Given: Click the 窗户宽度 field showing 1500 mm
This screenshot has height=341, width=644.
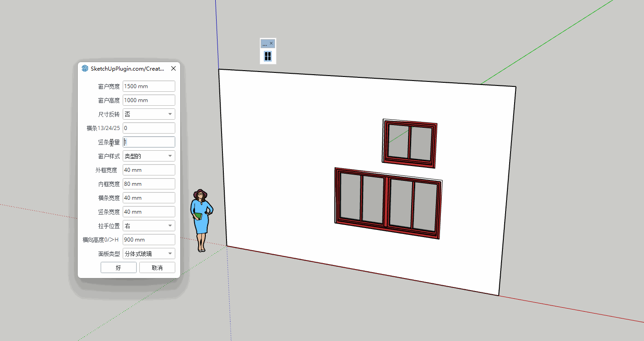Looking at the screenshot, I should tap(149, 86).
